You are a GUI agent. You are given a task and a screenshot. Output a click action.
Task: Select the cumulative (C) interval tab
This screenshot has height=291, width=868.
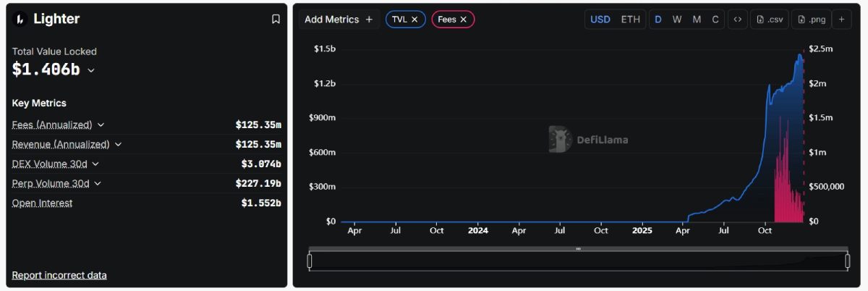pos(715,20)
